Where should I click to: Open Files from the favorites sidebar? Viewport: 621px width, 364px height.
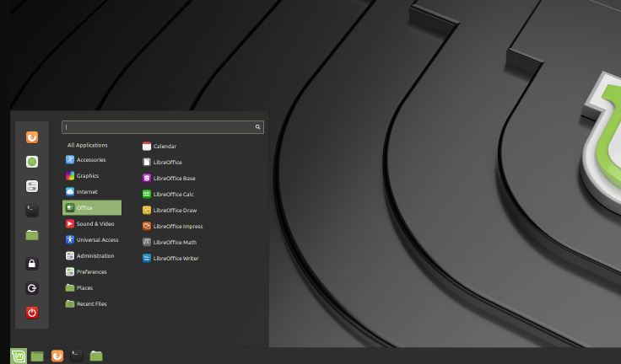tap(32, 235)
